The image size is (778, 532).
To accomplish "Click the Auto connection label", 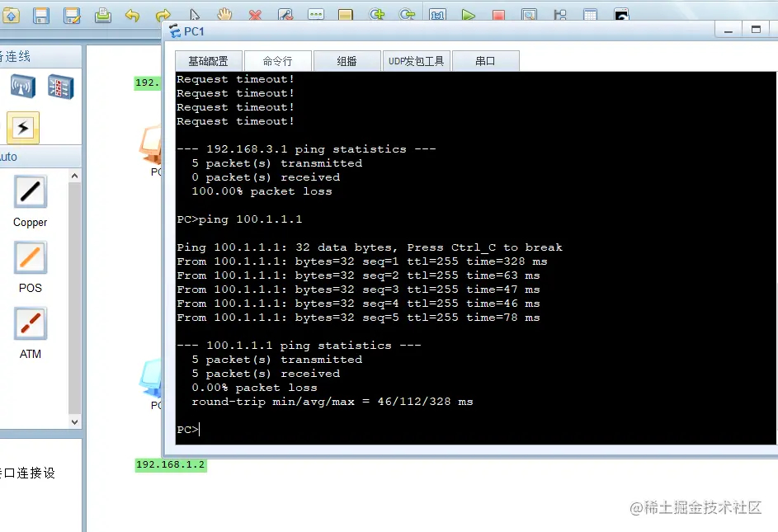I will point(8,157).
